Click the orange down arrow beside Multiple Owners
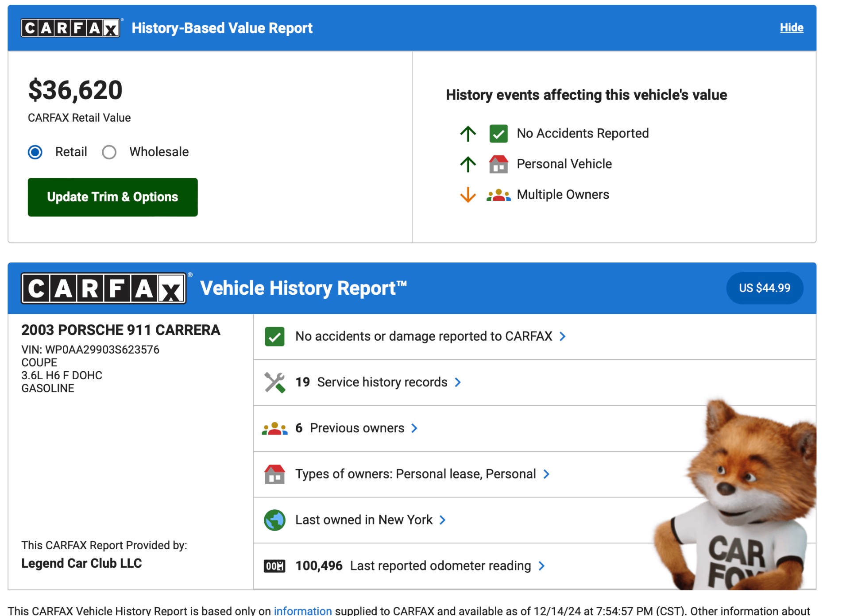Viewport: 850px width, 616px height. pyautogui.click(x=468, y=195)
